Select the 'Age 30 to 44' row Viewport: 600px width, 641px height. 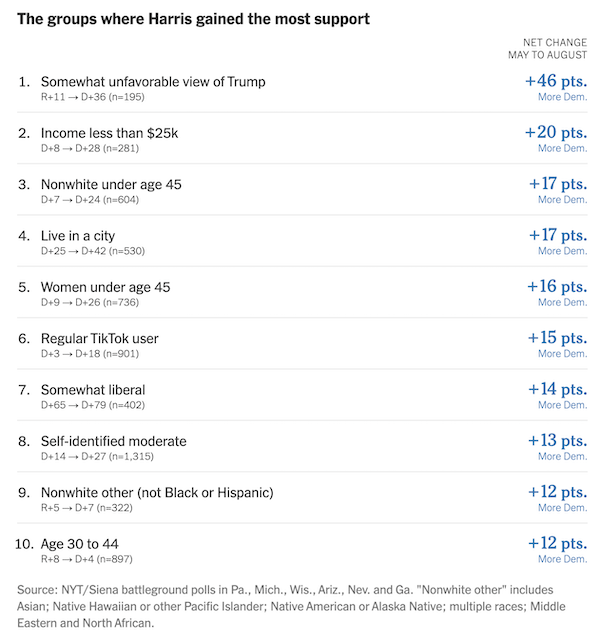(302, 550)
